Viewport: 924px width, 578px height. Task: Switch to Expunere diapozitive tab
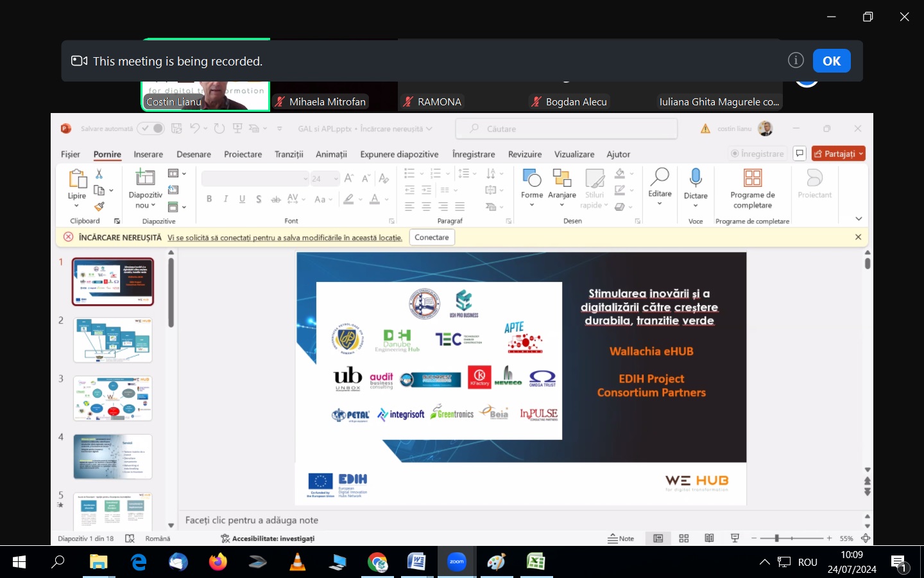pyautogui.click(x=399, y=154)
